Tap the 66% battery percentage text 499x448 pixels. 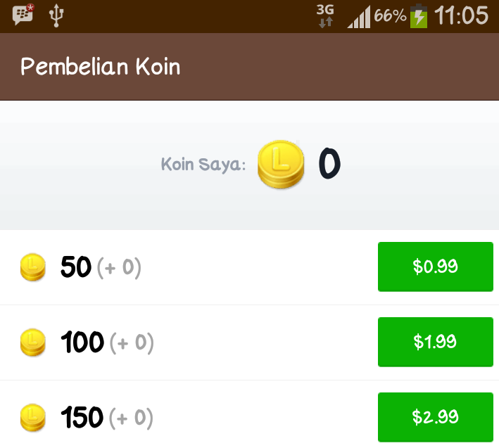pyautogui.click(x=390, y=15)
